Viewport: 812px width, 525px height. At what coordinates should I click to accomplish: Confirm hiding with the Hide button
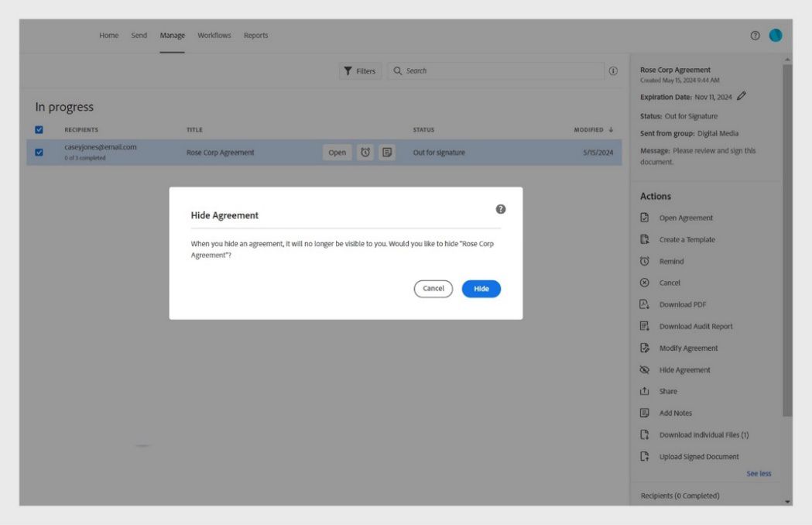pyautogui.click(x=480, y=288)
